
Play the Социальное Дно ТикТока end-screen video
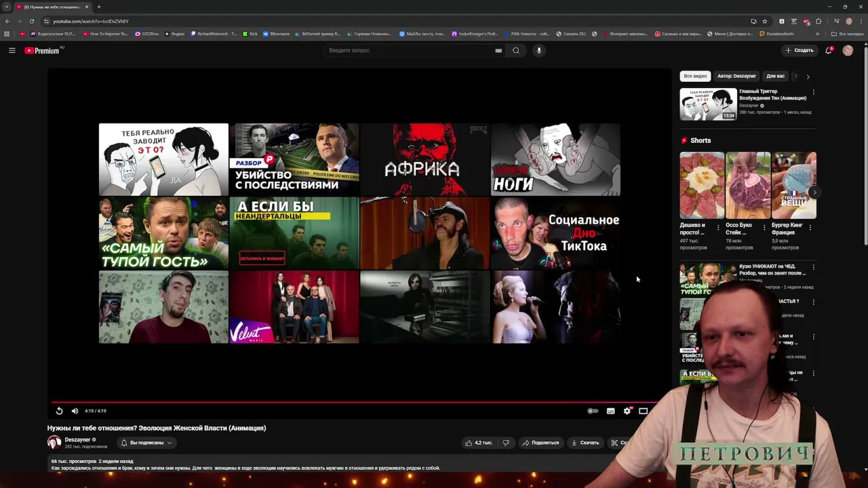pos(555,233)
